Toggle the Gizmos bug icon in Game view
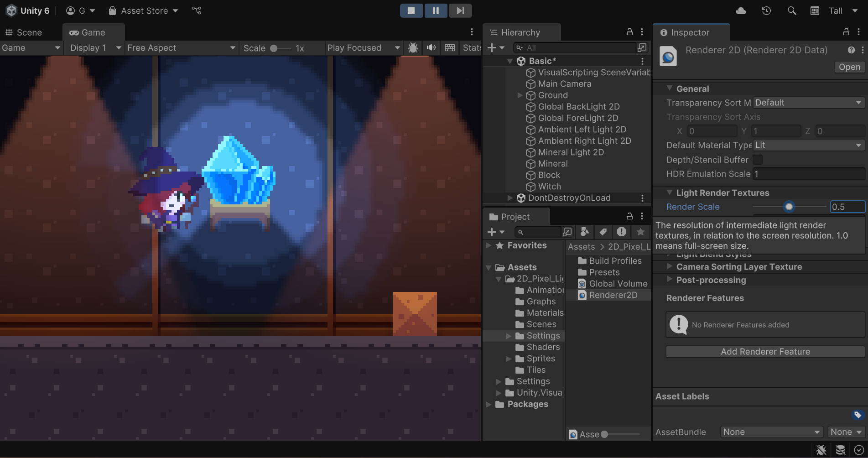This screenshot has width=868, height=458. (413, 48)
